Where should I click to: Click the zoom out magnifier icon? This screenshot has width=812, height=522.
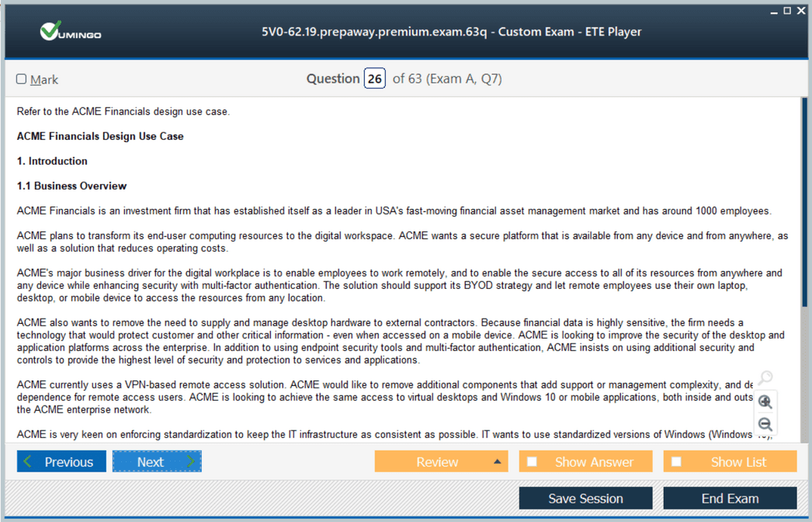(765, 424)
